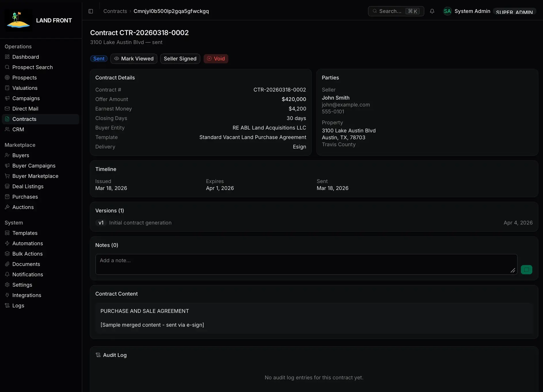The width and height of the screenshot is (543, 392).
Task: Click the Documents paperclip icon
Action: pos(7,264)
